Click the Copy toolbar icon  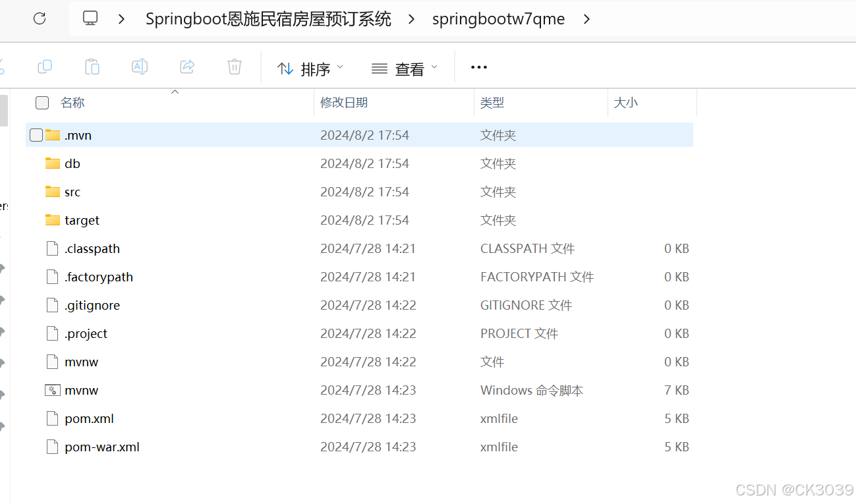click(x=45, y=67)
